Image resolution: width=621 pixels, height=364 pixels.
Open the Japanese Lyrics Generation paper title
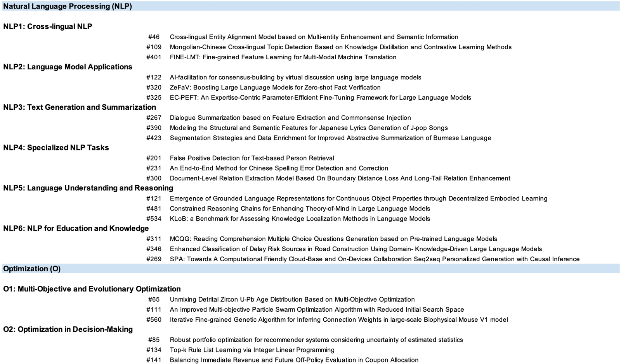(x=309, y=128)
